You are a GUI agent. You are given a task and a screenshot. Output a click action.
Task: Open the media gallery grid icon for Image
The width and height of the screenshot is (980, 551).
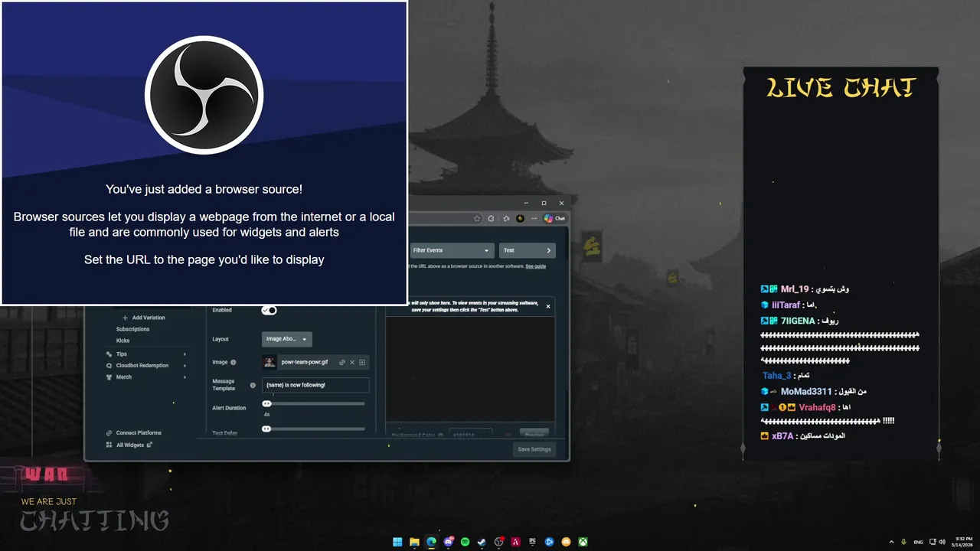tap(362, 362)
